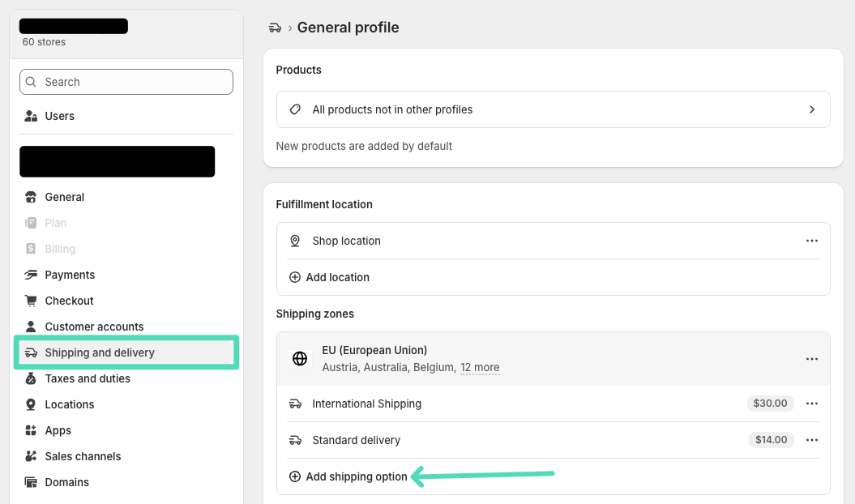Click the International Shipping rate row
Viewport: 855px width, 504px height.
(553, 404)
